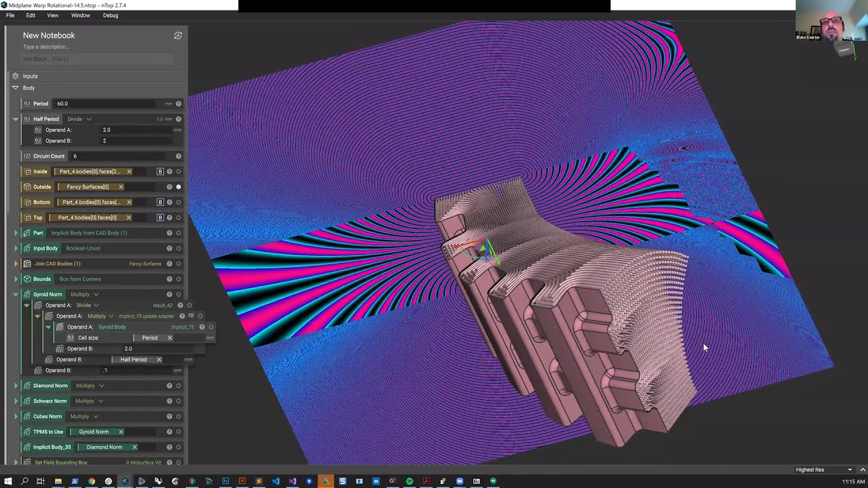The width and height of the screenshot is (868, 488).
Task: Remove Fancy Surfaces[0] chip from Outside
Action: (121, 187)
